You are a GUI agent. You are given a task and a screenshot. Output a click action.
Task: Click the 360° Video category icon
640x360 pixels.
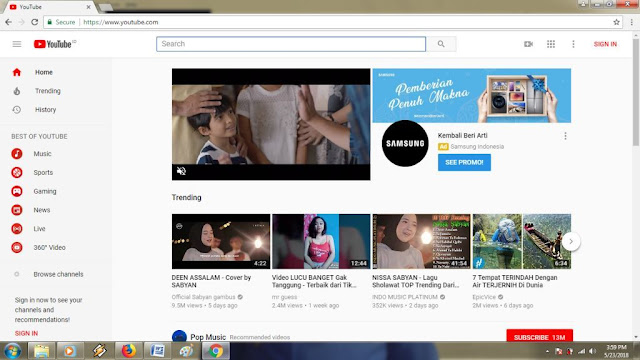[x=17, y=247]
